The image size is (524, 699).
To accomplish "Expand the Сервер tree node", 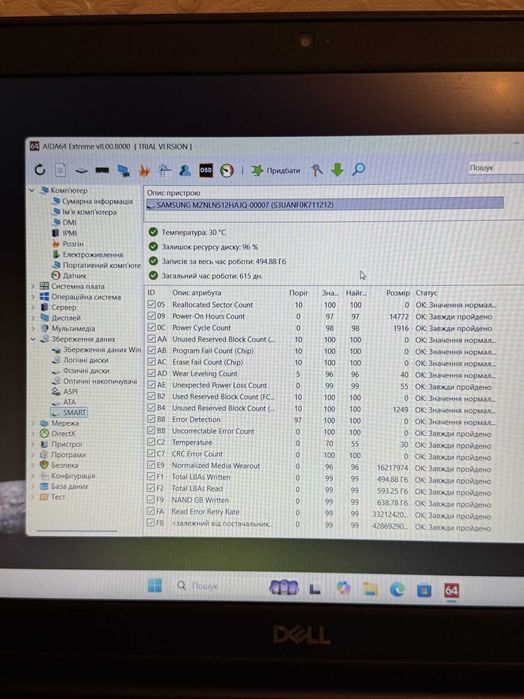I will pyautogui.click(x=33, y=307).
